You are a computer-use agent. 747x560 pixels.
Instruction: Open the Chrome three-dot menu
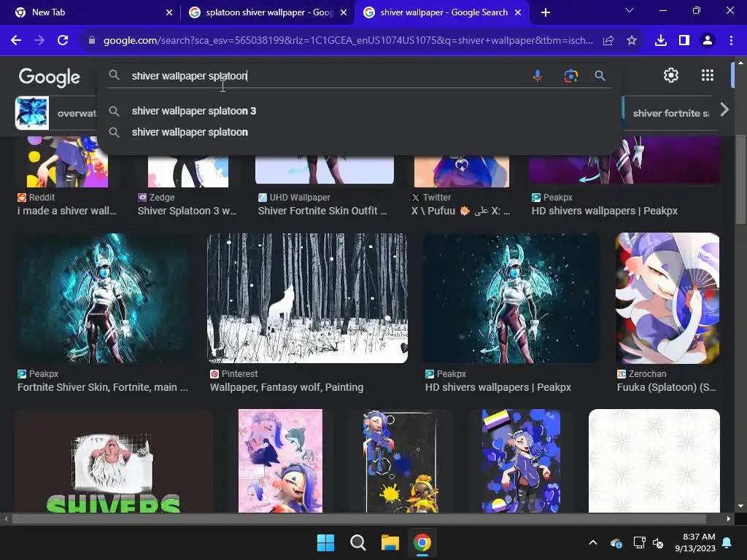tap(731, 41)
